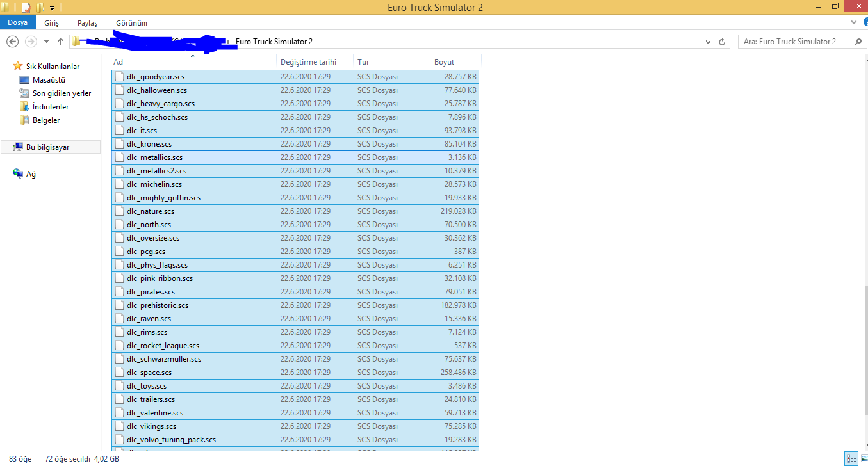This screenshot has height=466, width=868.
Task: Select the file name dlc_pink_ribbon.scs
Action: 160,278
